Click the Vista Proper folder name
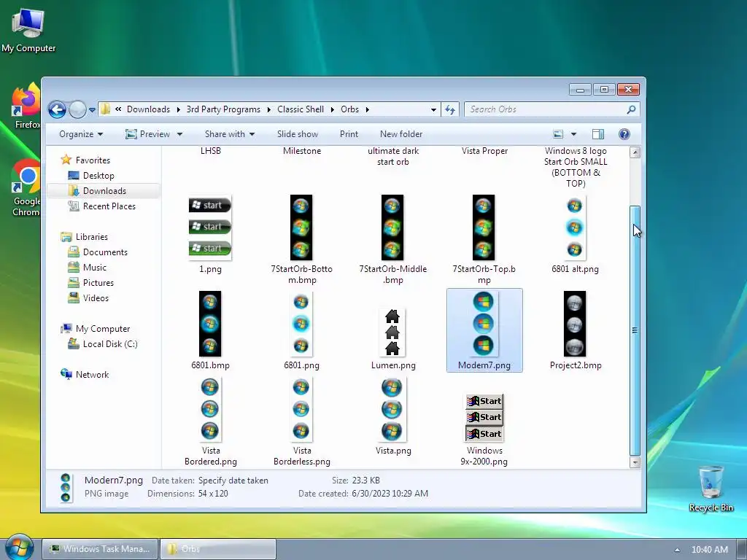Image resolution: width=747 pixels, height=560 pixels. (484, 151)
